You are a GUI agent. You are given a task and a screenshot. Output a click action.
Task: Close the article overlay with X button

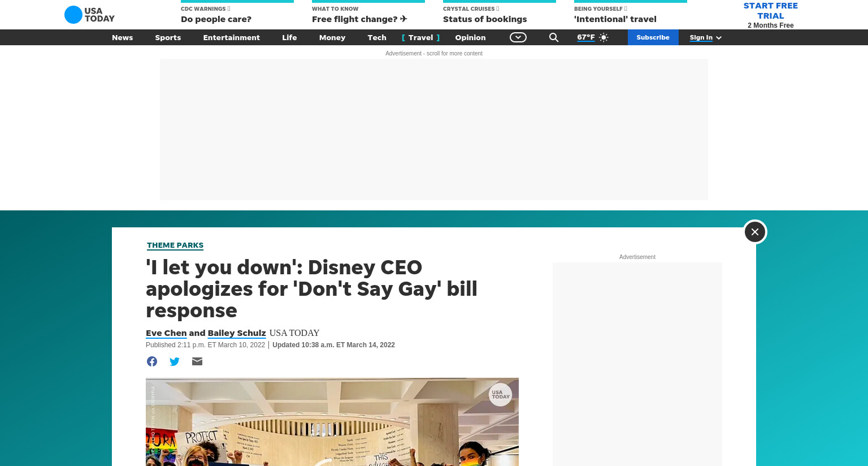pyautogui.click(x=755, y=232)
